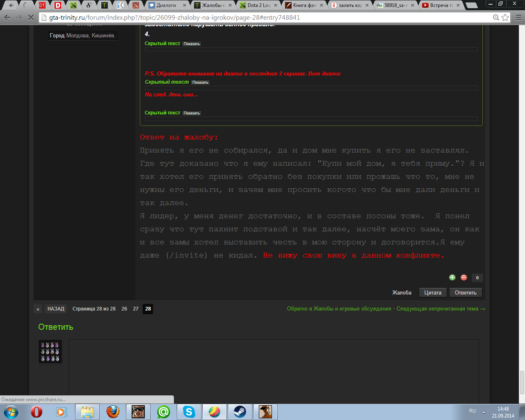Go to page 26
Image resolution: width=525 pixels, height=420 pixels.
pyautogui.click(x=124, y=309)
